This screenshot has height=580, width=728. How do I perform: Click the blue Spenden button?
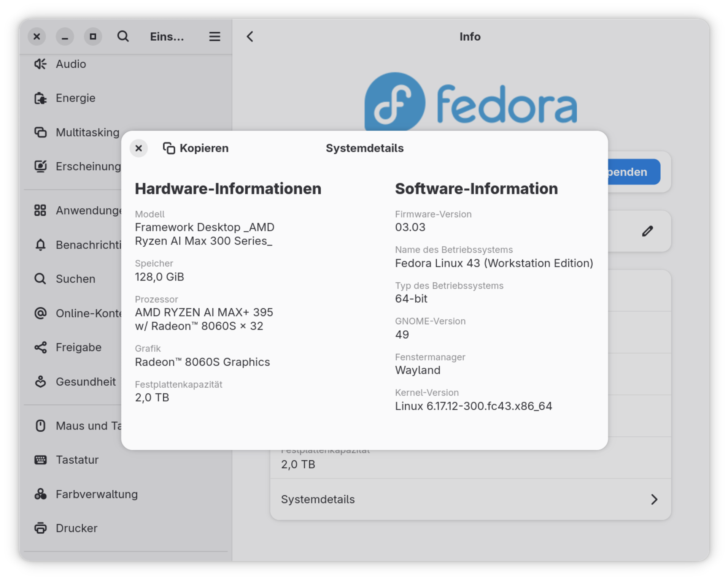point(634,172)
